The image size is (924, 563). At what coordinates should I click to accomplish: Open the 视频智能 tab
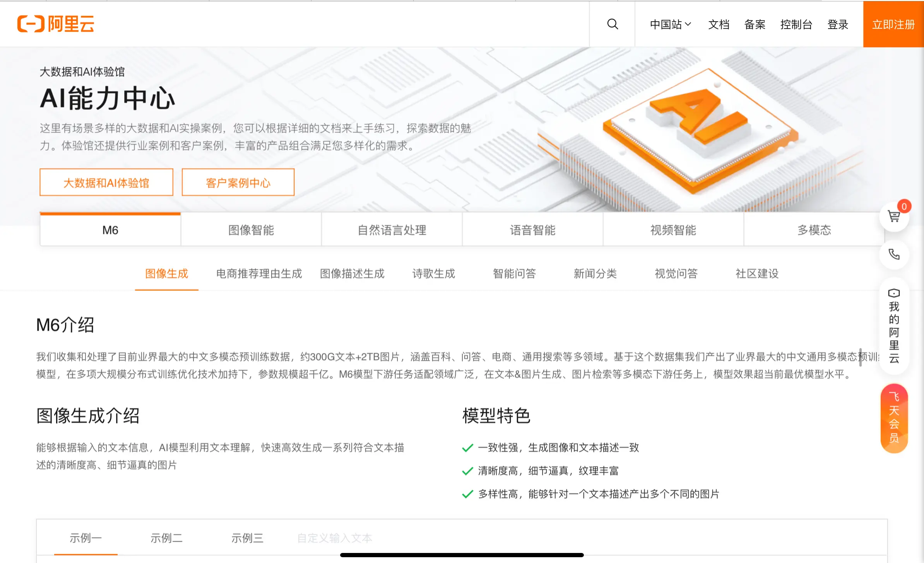[x=673, y=230]
